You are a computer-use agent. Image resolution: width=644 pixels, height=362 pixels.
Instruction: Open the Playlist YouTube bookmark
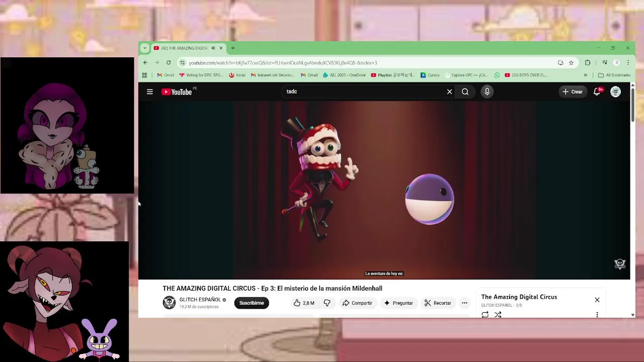pos(393,75)
